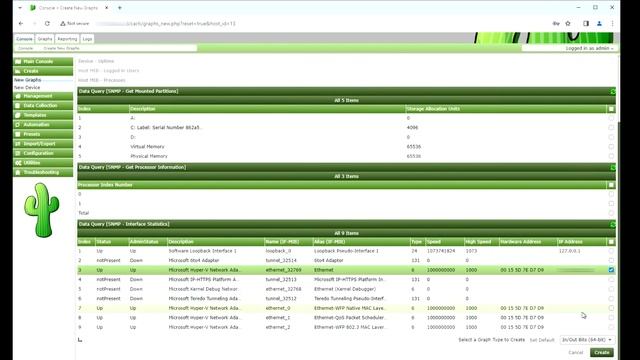
Task: Open the browser tab search dropdown arrow
Action: pyautogui.click(x=20, y=8)
